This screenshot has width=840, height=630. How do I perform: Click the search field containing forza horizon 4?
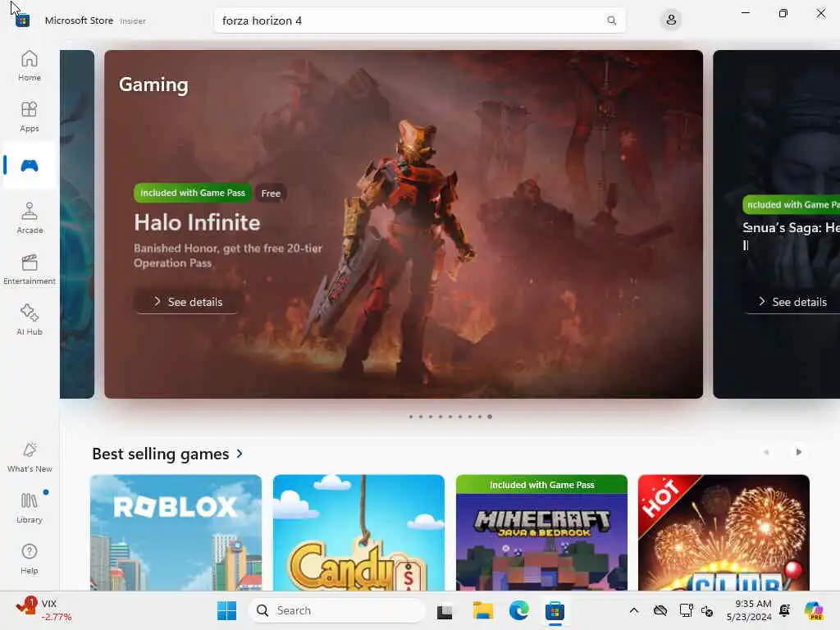(x=419, y=21)
